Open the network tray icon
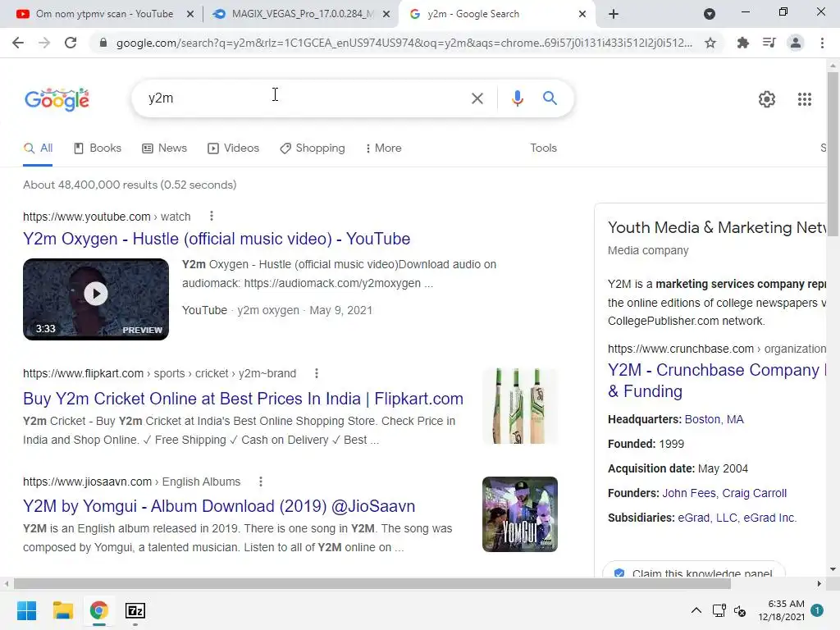This screenshot has width=840, height=630. point(719,610)
